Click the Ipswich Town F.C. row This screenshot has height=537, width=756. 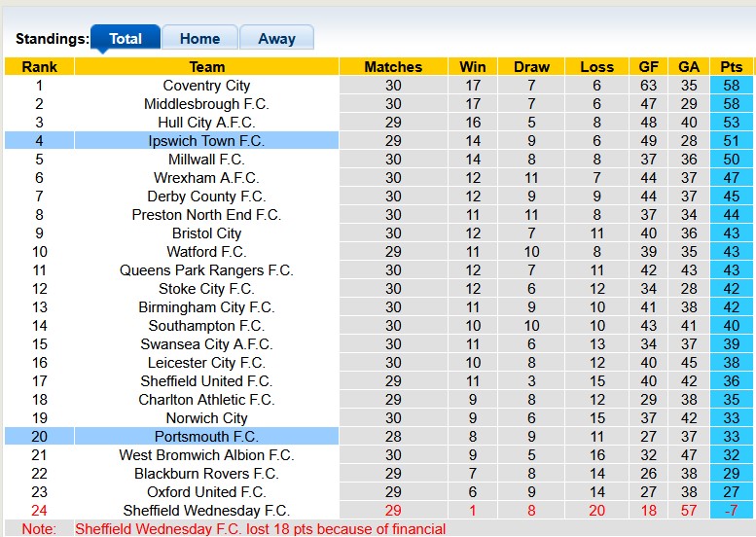tap(206, 141)
